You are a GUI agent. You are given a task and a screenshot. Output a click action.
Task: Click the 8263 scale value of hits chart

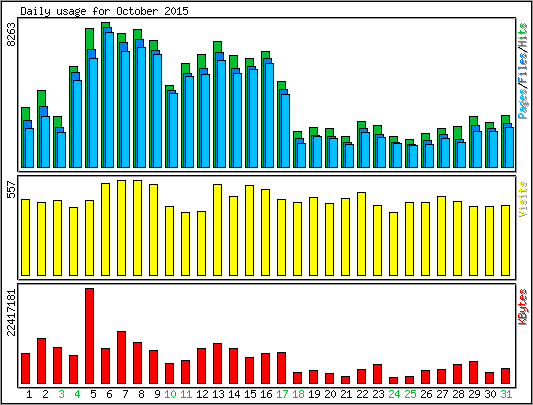tap(11, 35)
